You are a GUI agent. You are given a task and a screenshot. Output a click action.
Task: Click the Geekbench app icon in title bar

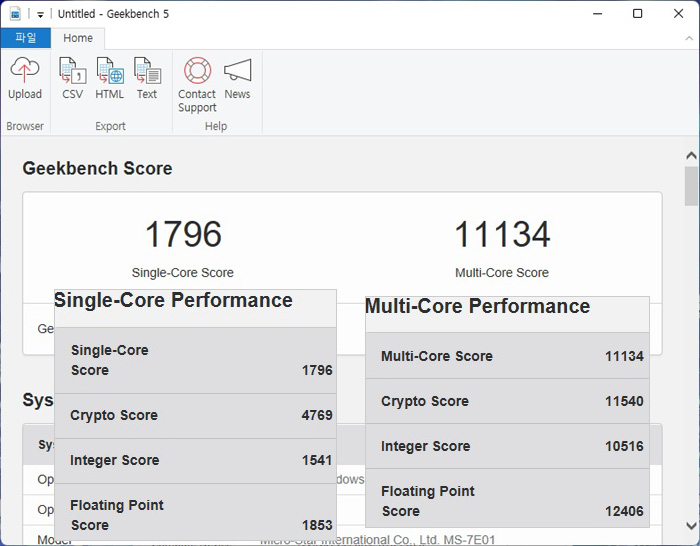pyautogui.click(x=15, y=14)
